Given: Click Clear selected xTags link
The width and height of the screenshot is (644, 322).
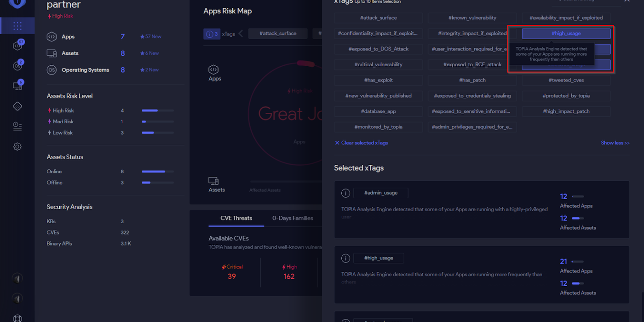Looking at the screenshot, I should point(362,143).
